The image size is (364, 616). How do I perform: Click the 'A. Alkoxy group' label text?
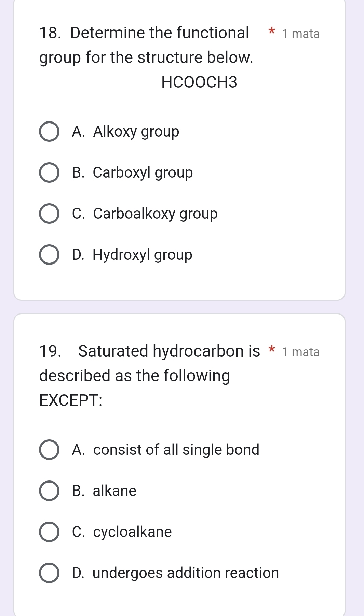coord(125,131)
